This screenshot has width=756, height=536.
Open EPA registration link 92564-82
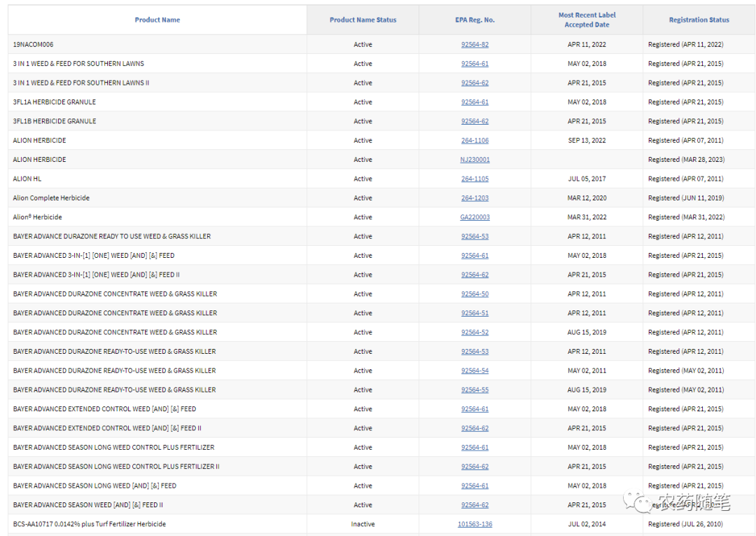tap(475, 44)
